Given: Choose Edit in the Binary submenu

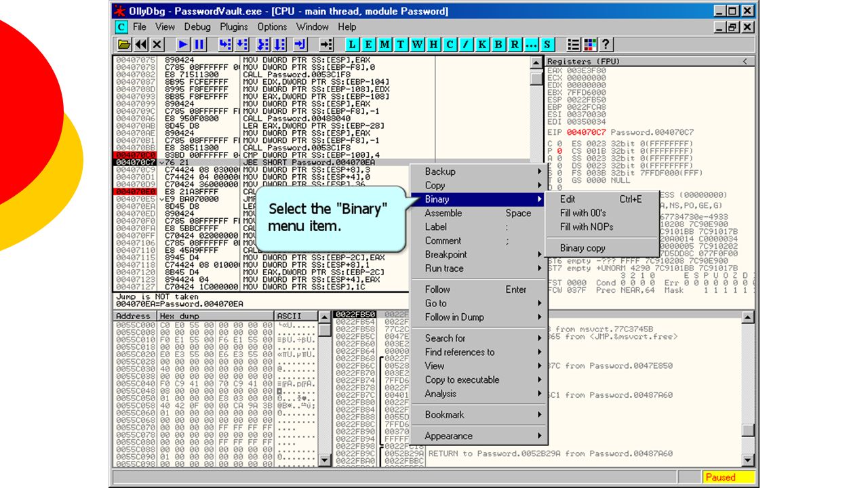Looking at the screenshot, I should click(x=601, y=199).
